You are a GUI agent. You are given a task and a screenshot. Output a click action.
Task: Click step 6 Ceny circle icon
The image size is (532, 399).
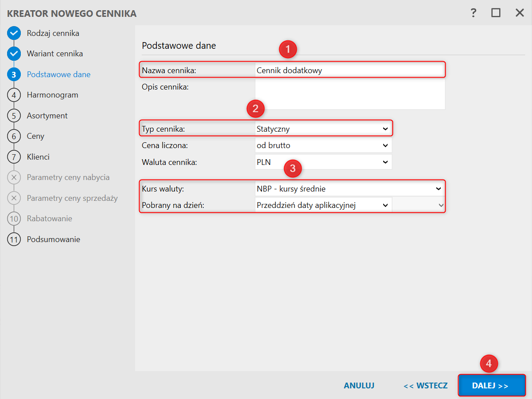click(x=14, y=136)
